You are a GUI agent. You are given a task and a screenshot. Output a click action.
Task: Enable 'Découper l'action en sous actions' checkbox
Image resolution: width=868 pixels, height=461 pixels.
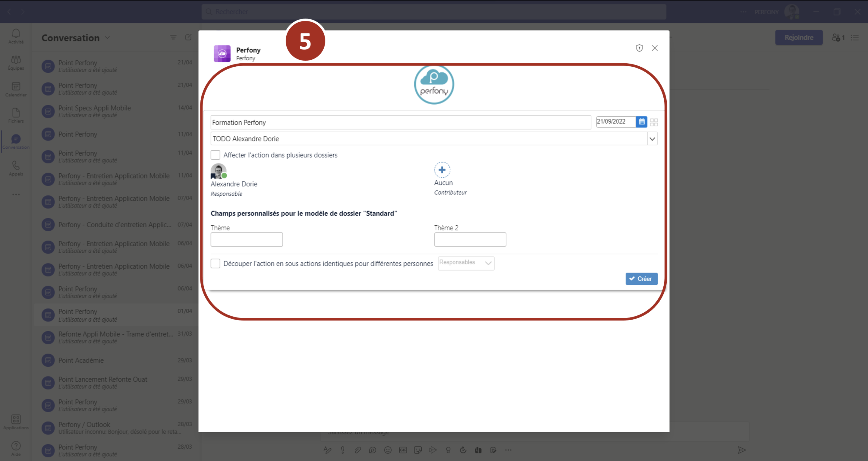click(x=215, y=263)
